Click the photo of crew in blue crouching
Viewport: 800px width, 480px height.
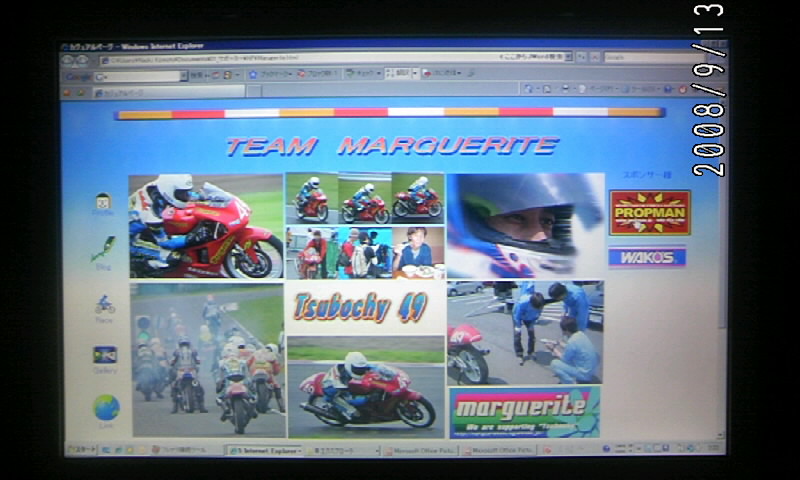(525, 332)
